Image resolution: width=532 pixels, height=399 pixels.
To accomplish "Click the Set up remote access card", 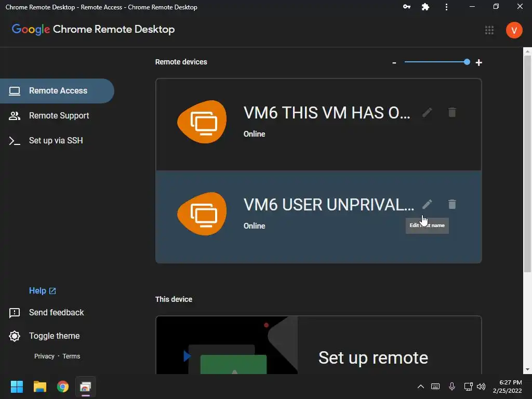I will 318,345.
